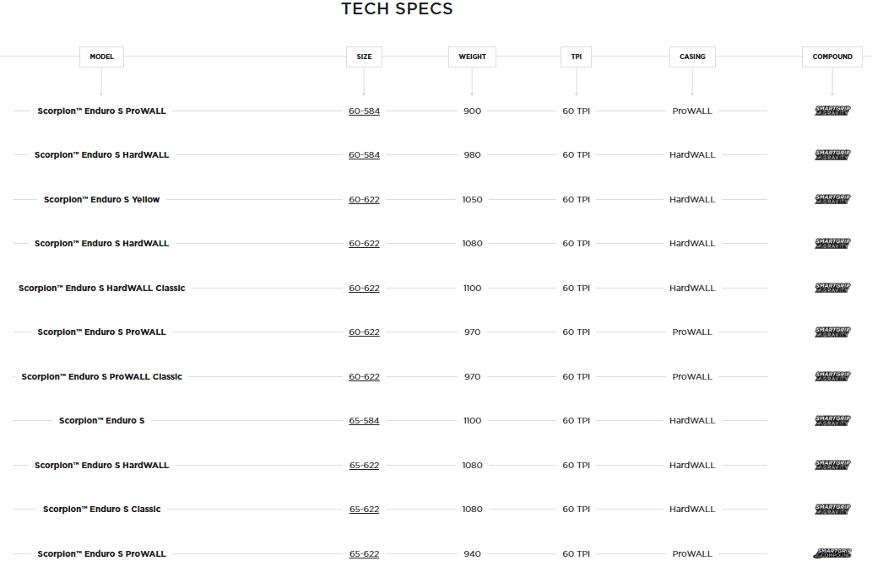Viewport: 872px width, 588px height.
Task: Open the 65-622 size link for Enduro S Classic
Action: click(364, 510)
